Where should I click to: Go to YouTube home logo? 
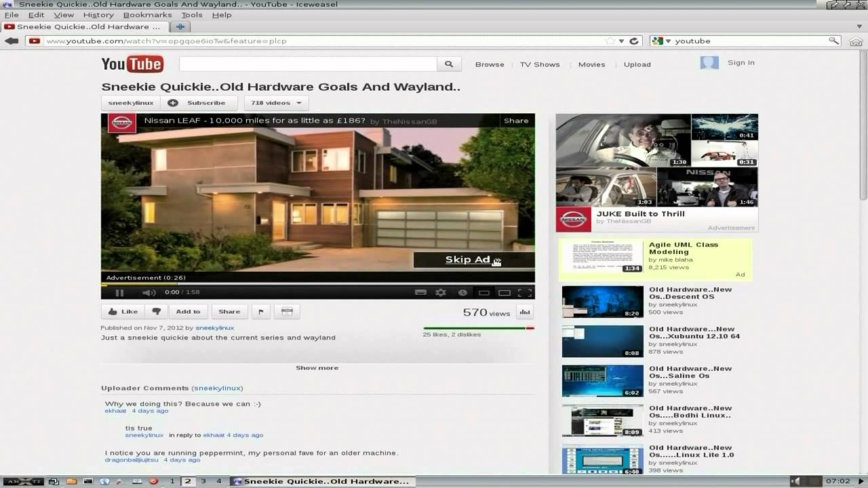(x=132, y=64)
